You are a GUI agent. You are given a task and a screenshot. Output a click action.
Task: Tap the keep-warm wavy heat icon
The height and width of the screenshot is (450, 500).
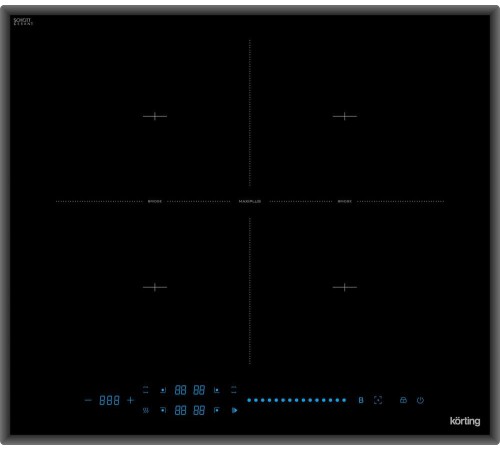(x=146, y=410)
